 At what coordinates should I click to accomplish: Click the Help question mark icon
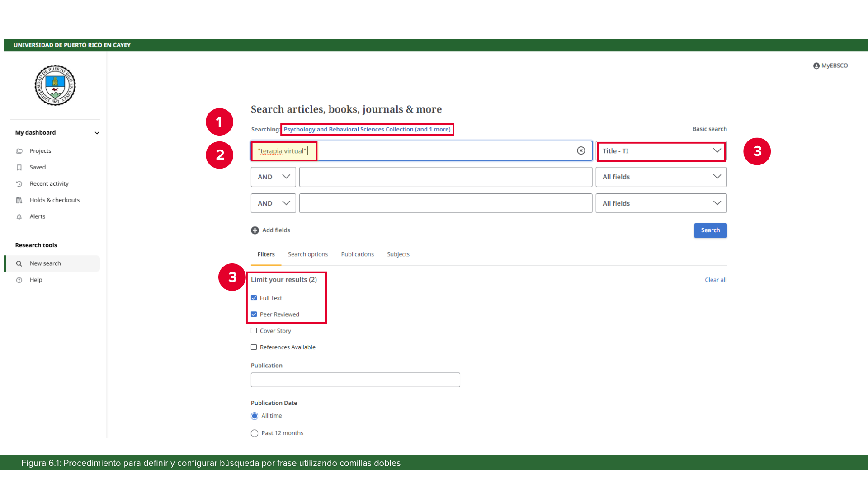point(19,280)
